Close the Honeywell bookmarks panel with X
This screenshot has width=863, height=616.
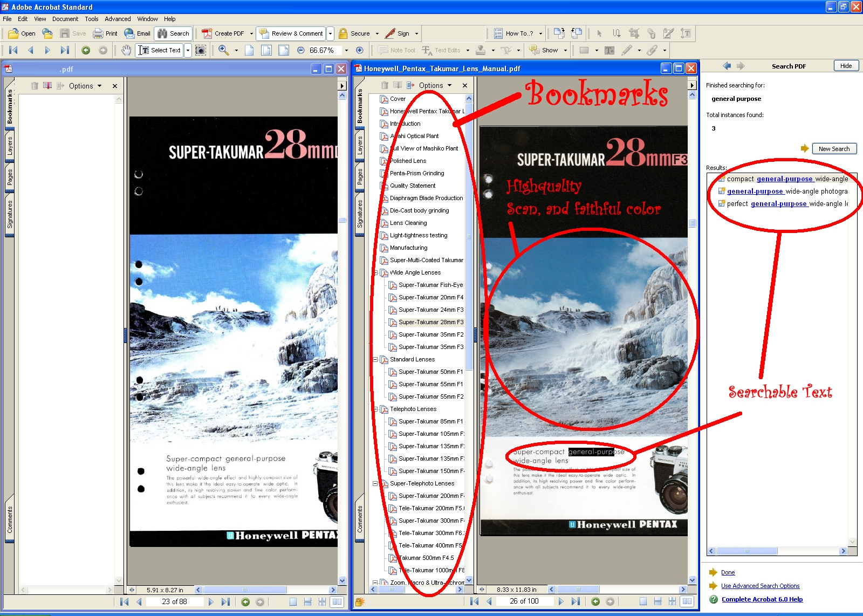point(465,85)
